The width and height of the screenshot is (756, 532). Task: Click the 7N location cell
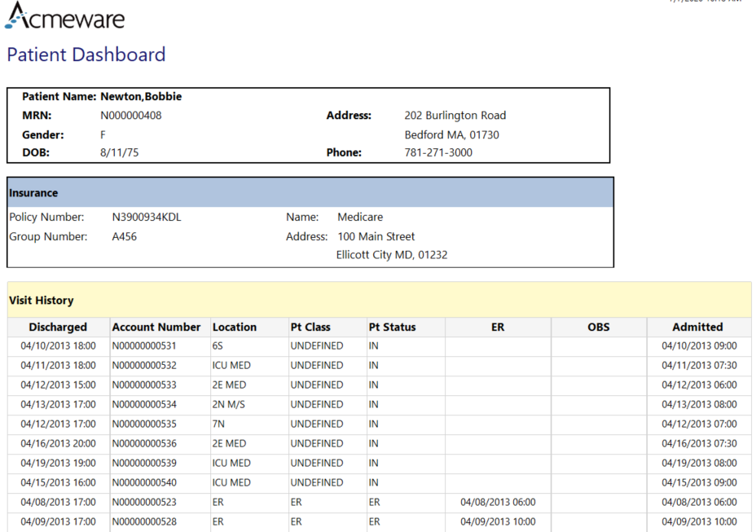(218, 424)
